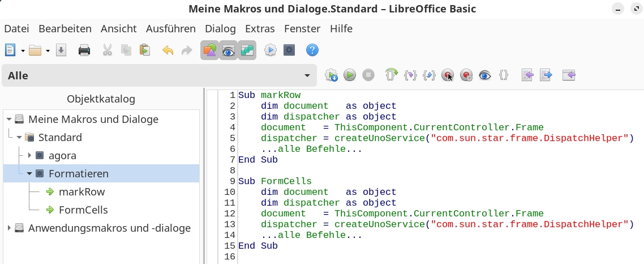
Task: Click the Select Module dark gear icon
Action: [x=289, y=50]
